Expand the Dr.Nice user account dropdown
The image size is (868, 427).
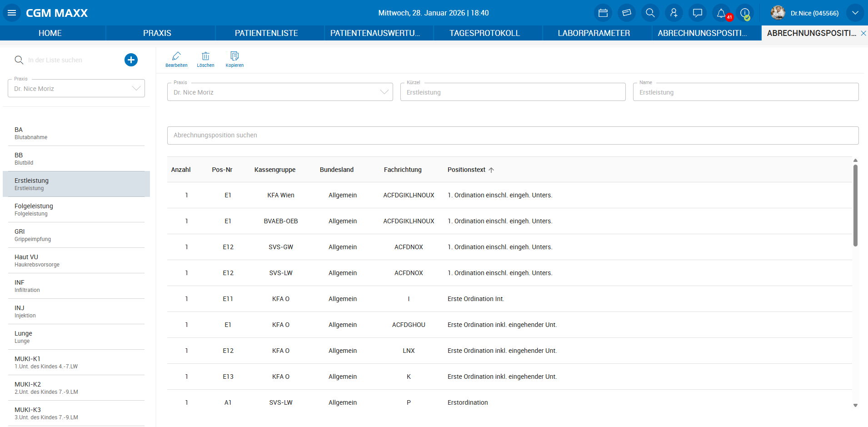(x=855, y=13)
